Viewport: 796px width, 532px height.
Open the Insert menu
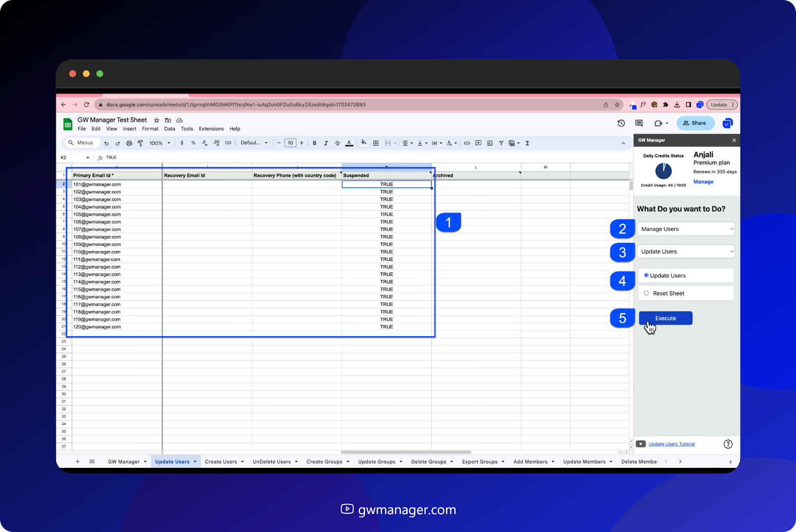[129, 129]
